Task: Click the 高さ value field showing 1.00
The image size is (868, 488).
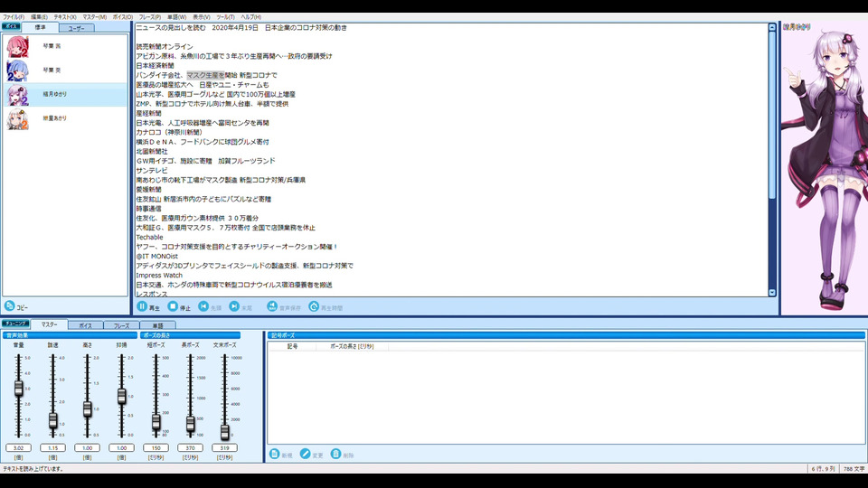Action: pyautogui.click(x=88, y=447)
